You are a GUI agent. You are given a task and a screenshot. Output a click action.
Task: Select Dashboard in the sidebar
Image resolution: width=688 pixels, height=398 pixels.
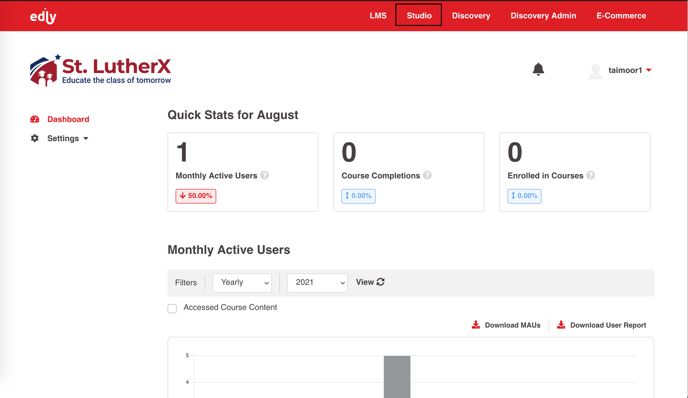68,119
